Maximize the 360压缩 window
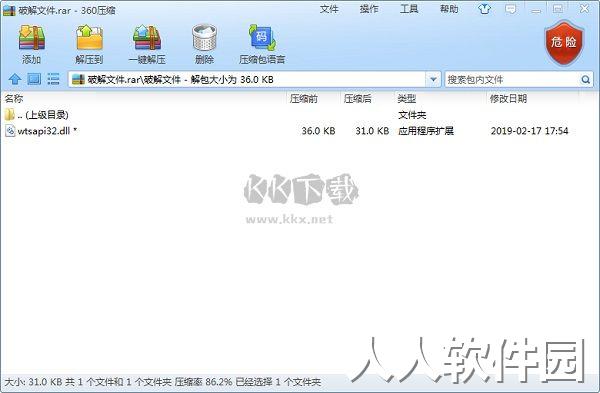600x393 pixels. [x=558, y=9]
